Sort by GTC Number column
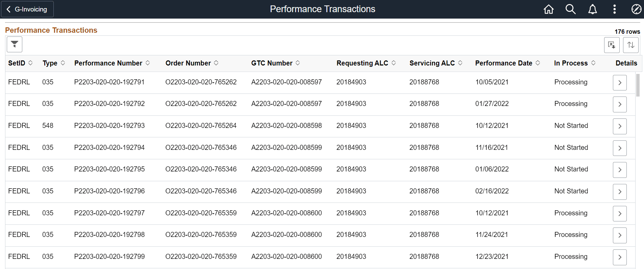The image size is (644, 269). tap(275, 63)
